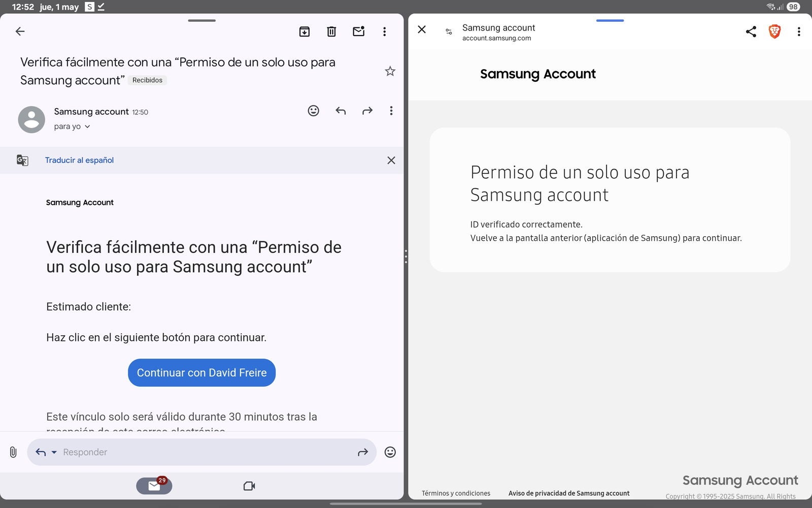
Task: Click 'Traducir al español' link
Action: point(79,160)
